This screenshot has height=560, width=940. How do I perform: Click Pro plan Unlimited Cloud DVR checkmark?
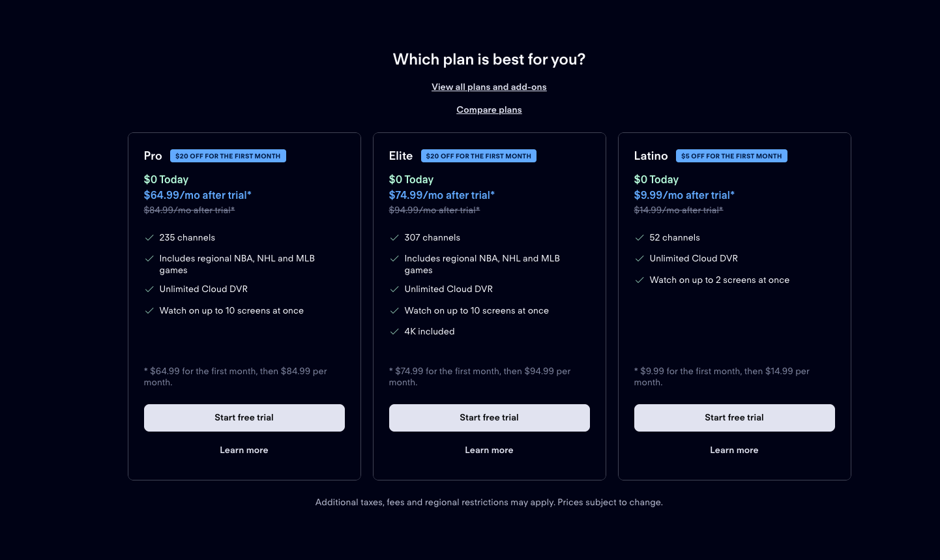coord(149,289)
